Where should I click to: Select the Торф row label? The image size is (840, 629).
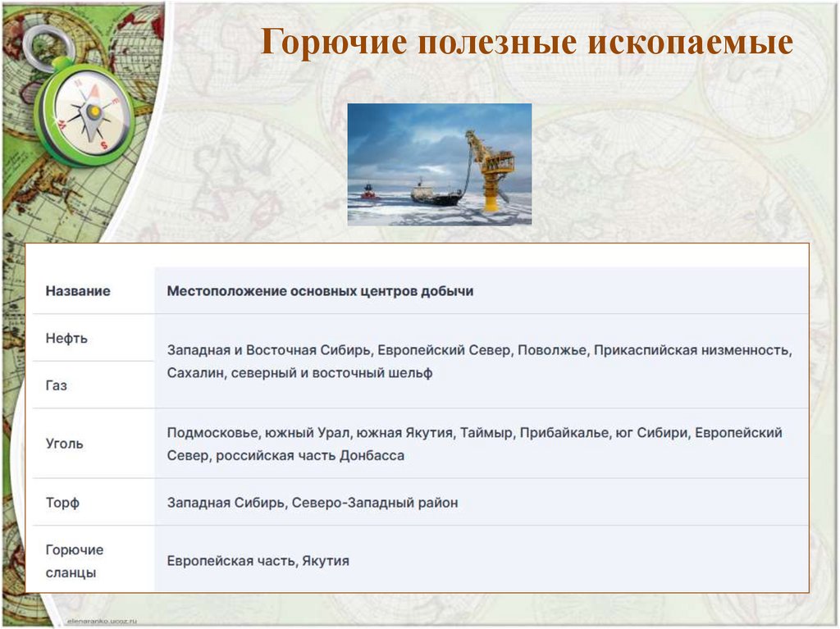pos(62,501)
